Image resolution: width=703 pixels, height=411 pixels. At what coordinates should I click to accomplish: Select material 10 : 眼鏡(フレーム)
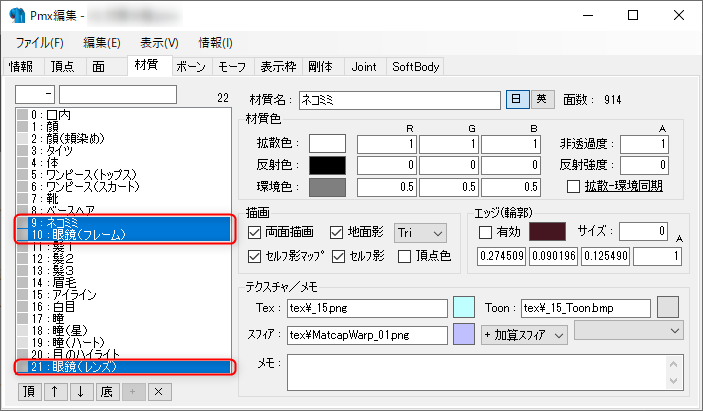coord(123,234)
